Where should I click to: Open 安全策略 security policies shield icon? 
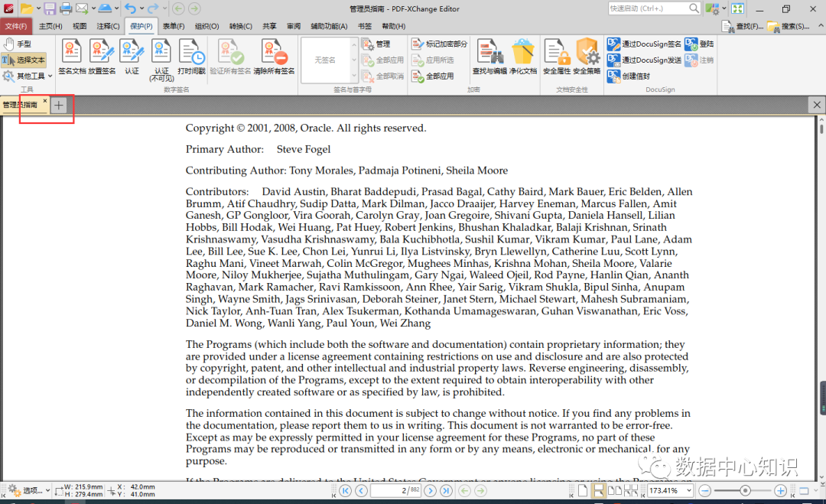[587, 57]
